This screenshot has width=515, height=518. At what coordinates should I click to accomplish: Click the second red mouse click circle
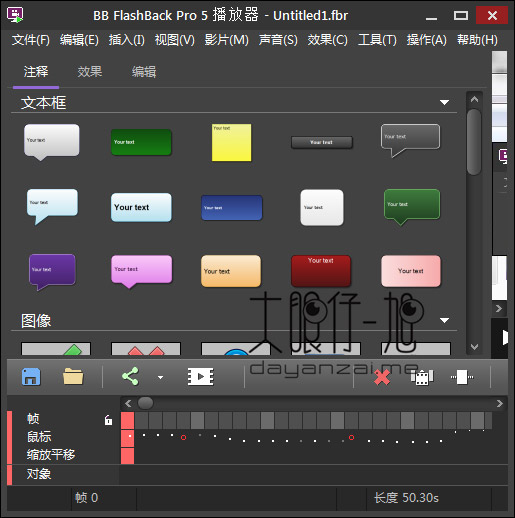(x=351, y=437)
